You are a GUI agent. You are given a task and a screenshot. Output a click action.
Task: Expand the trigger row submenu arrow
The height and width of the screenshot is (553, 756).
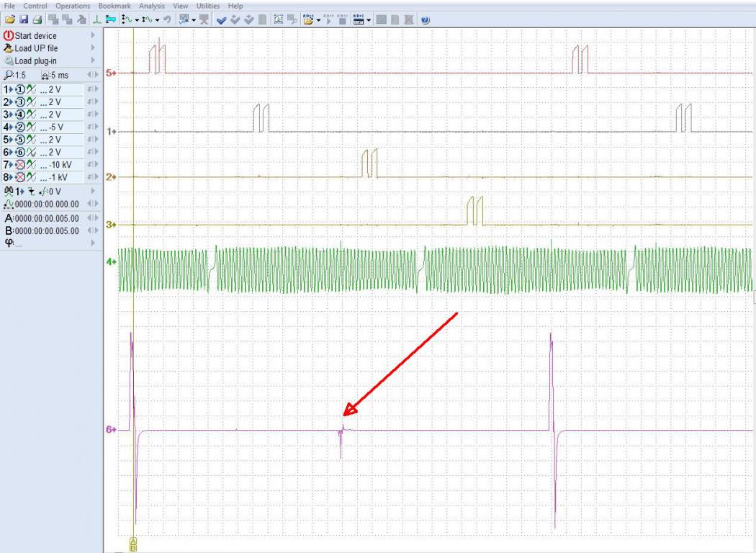pos(93,192)
